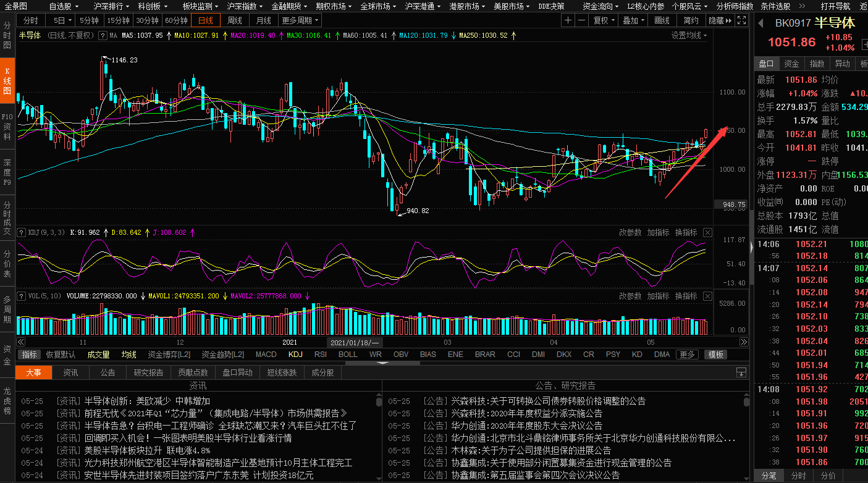The height and width of the screenshot is (483, 868).
Task: Jump chart to earliest with left double-arrow
Action: [21, 342]
